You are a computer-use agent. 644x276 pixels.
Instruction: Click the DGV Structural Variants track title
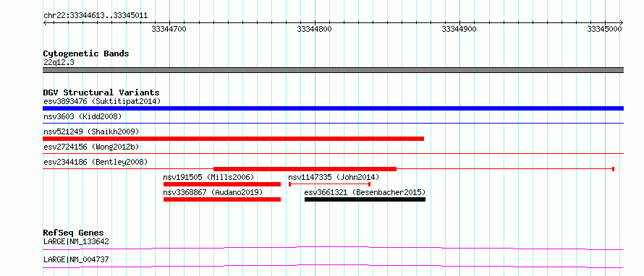(101, 92)
